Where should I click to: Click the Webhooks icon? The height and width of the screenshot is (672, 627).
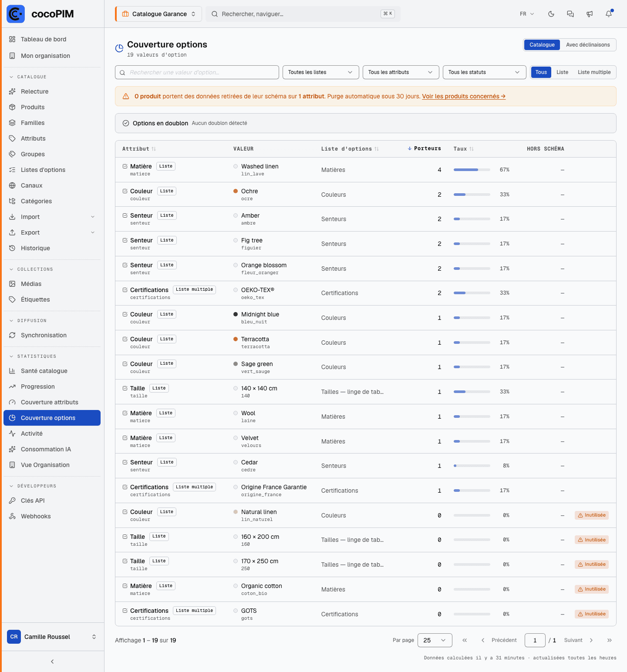point(12,516)
